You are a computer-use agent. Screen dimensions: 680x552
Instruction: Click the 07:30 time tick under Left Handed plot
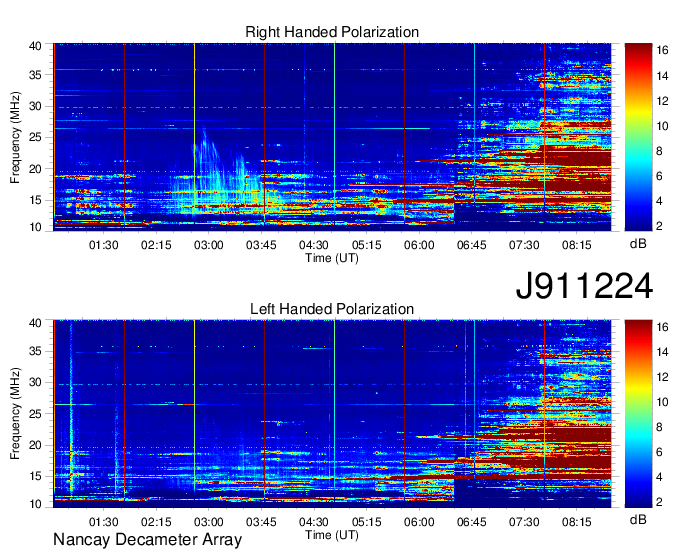(524, 522)
